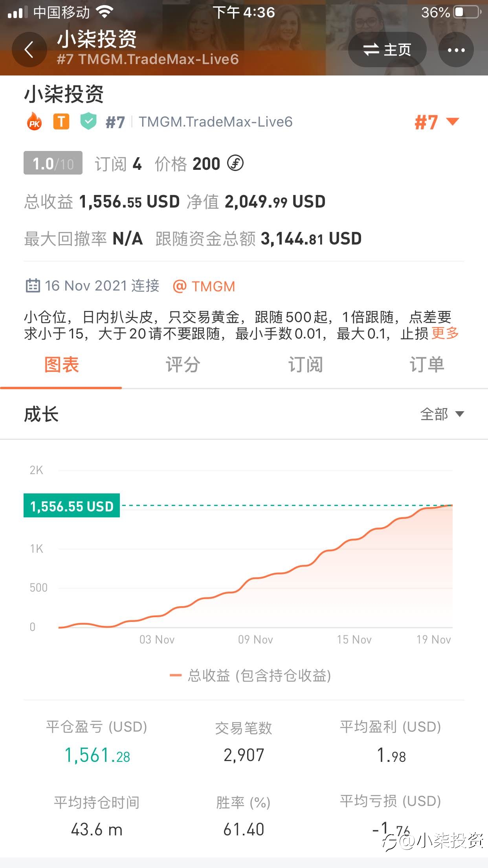This screenshot has height=868, width=488.
Task: Switch to the 评分 tab
Action: click(x=183, y=364)
